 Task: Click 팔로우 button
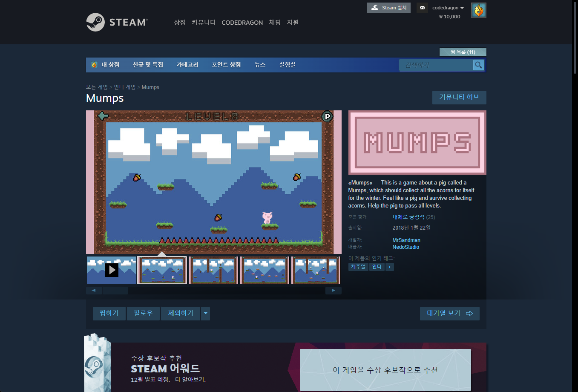[x=143, y=314]
